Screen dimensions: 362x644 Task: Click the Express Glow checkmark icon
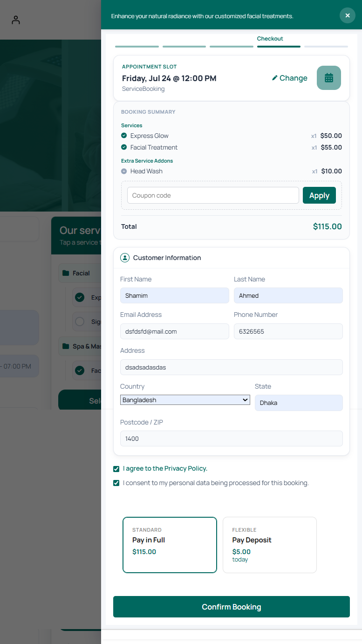point(124,136)
